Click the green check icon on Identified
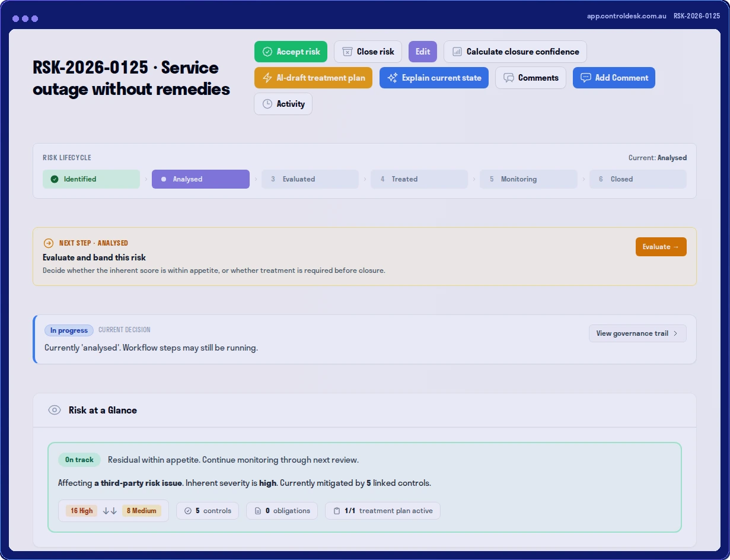730x560 pixels. 55,179
